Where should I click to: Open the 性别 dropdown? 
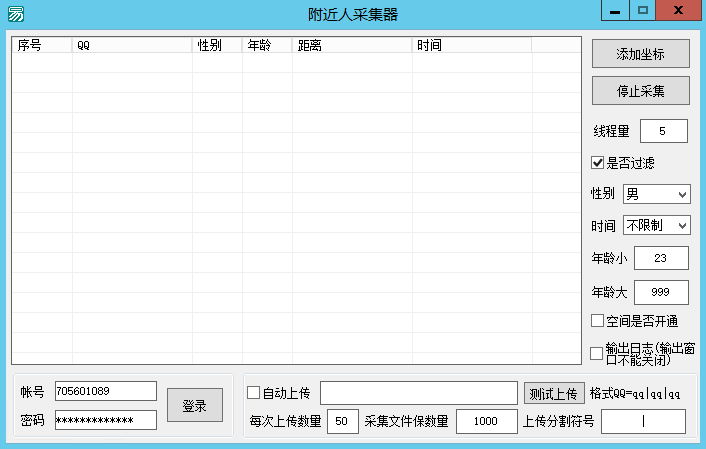(x=656, y=194)
